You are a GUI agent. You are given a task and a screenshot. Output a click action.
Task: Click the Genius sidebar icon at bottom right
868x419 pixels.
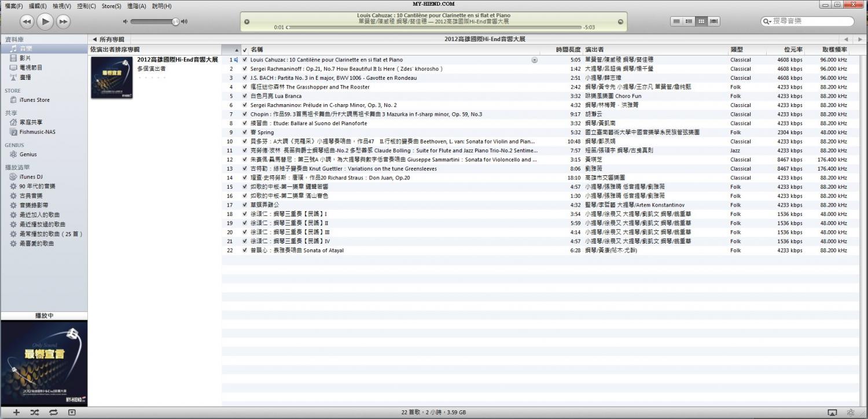coord(851,413)
